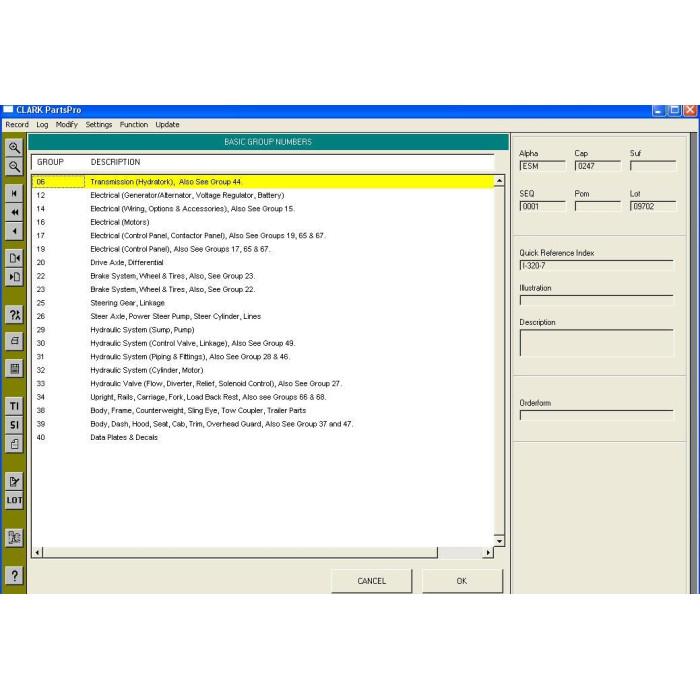
Task: Click the Orderform field
Action: (x=597, y=415)
